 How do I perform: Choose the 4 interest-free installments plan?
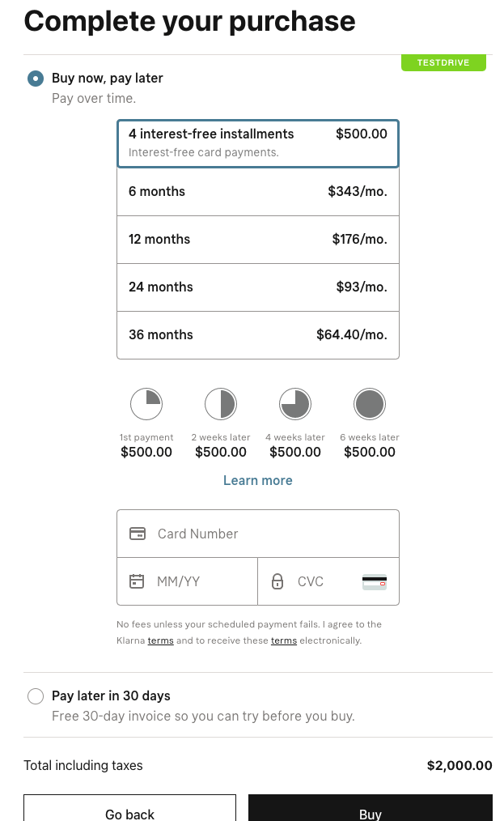click(257, 143)
